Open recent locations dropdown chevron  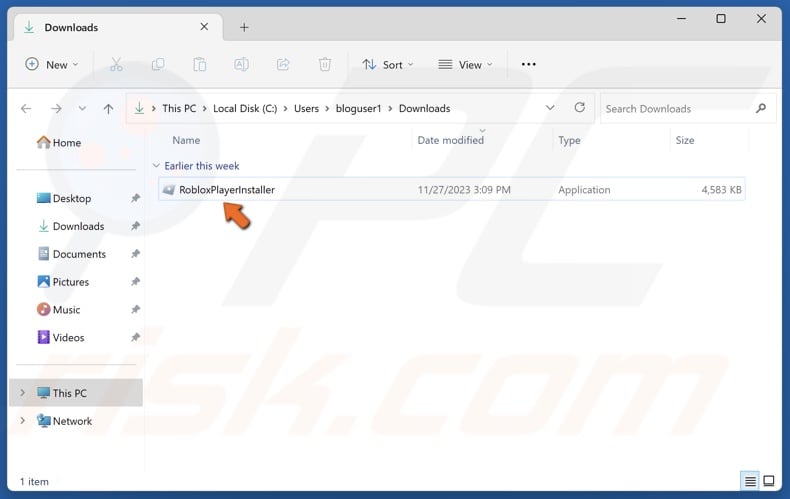coord(82,108)
